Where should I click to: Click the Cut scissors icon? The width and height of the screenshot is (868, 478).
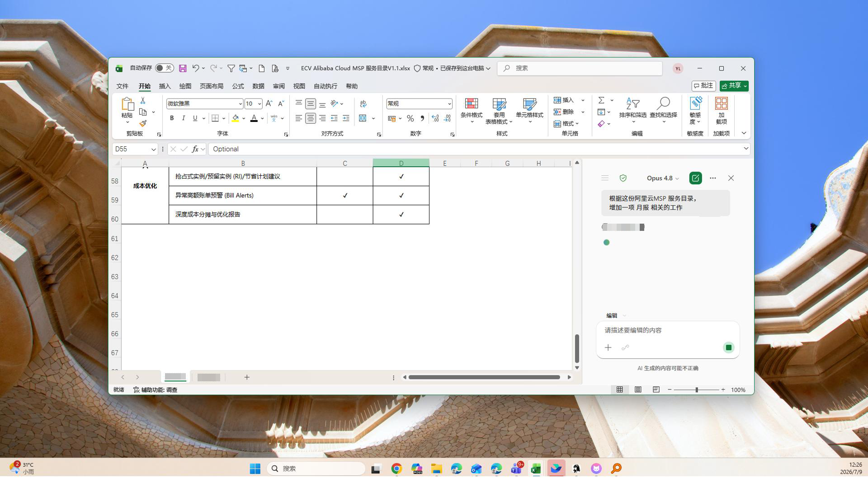pos(143,100)
